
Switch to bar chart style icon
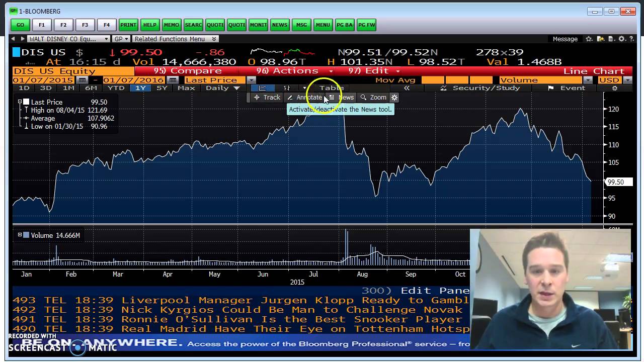tap(287, 88)
